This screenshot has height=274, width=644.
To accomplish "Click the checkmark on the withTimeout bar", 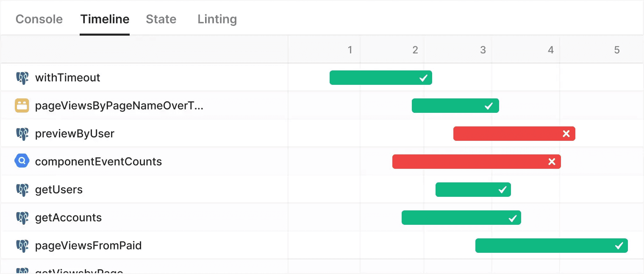I will pyautogui.click(x=423, y=78).
